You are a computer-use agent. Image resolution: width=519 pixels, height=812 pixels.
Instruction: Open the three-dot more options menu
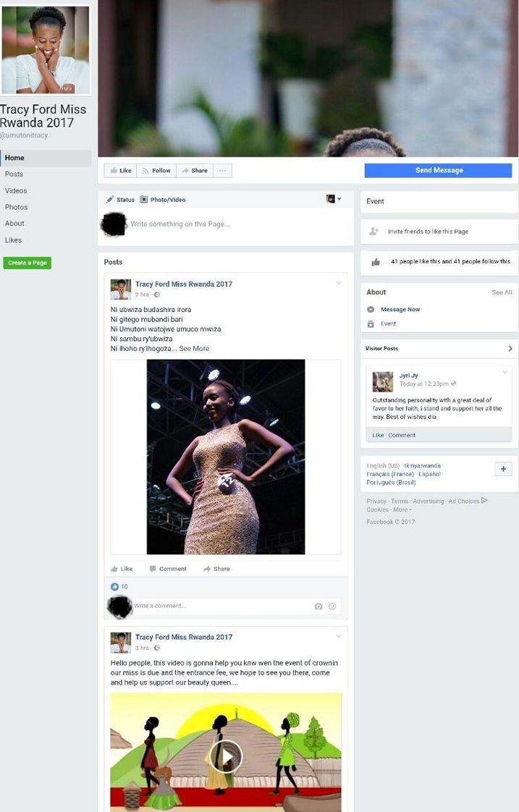pos(222,170)
